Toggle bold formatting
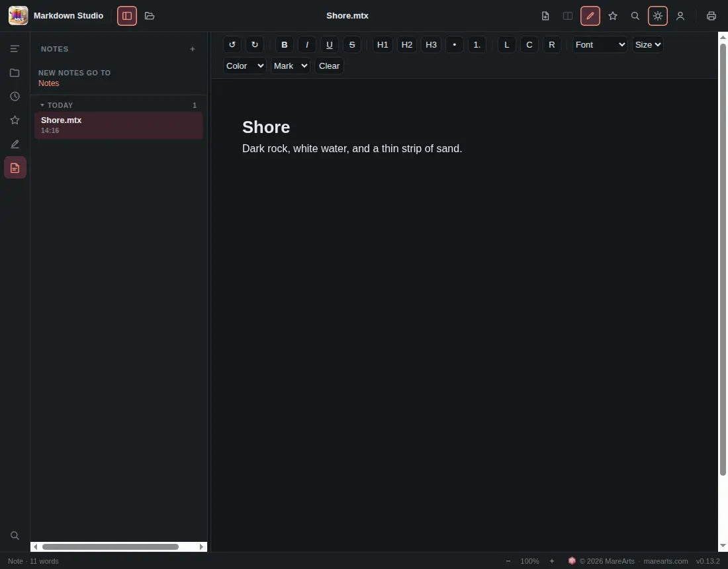The image size is (728, 569). [x=284, y=44]
